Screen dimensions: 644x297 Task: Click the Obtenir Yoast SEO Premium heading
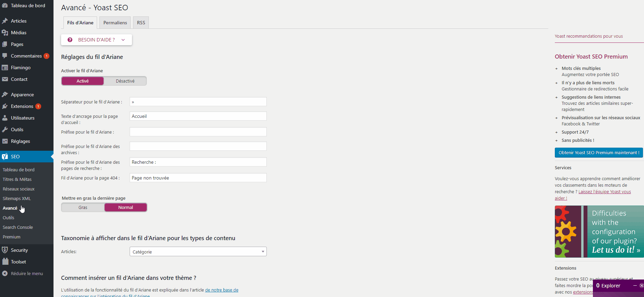591,57
